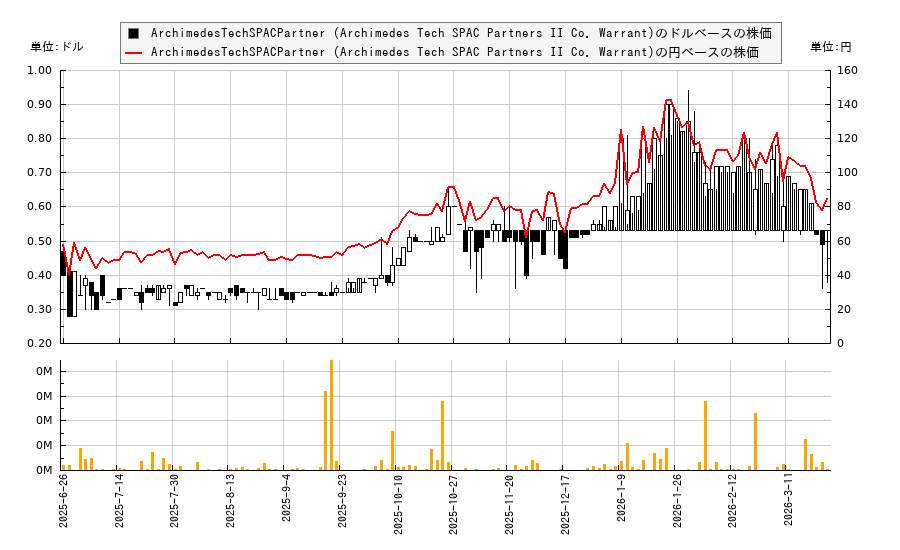Click the 0.30 dollar axis value
This screenshot has height=550, width=900.
point(40,309)
